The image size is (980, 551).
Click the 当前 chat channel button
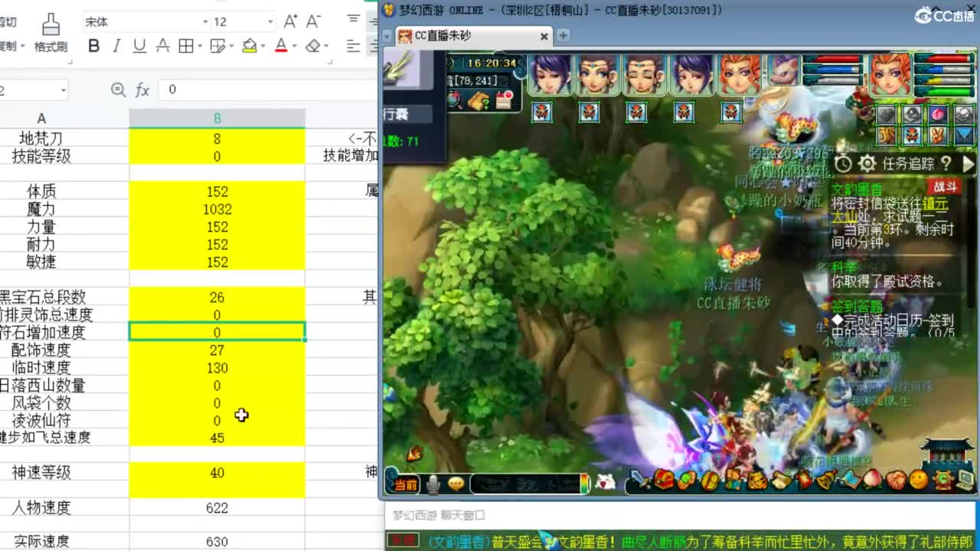click(x=405, y=484)
